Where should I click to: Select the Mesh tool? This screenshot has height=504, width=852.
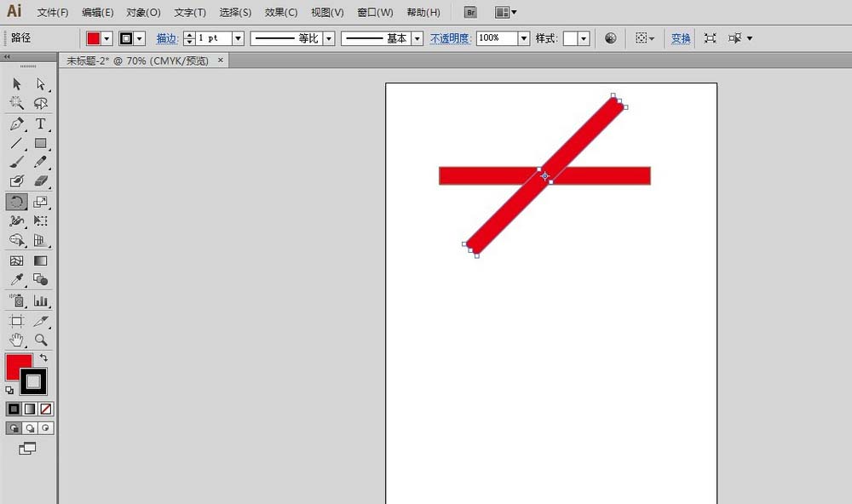tap(17, 261)
